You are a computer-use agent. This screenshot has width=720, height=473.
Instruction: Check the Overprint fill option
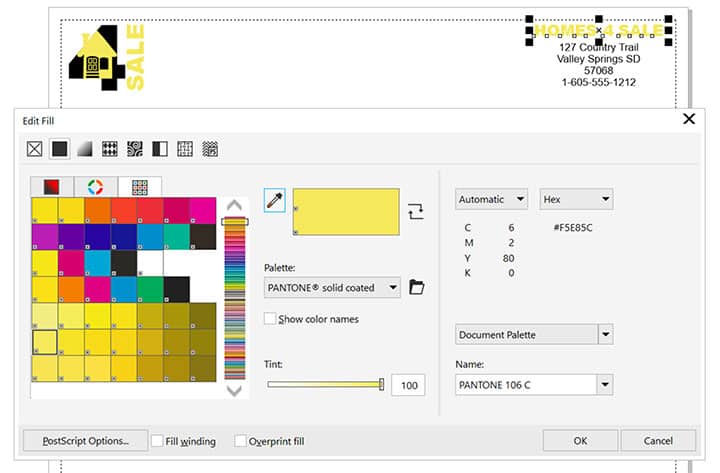pos(240,441)
